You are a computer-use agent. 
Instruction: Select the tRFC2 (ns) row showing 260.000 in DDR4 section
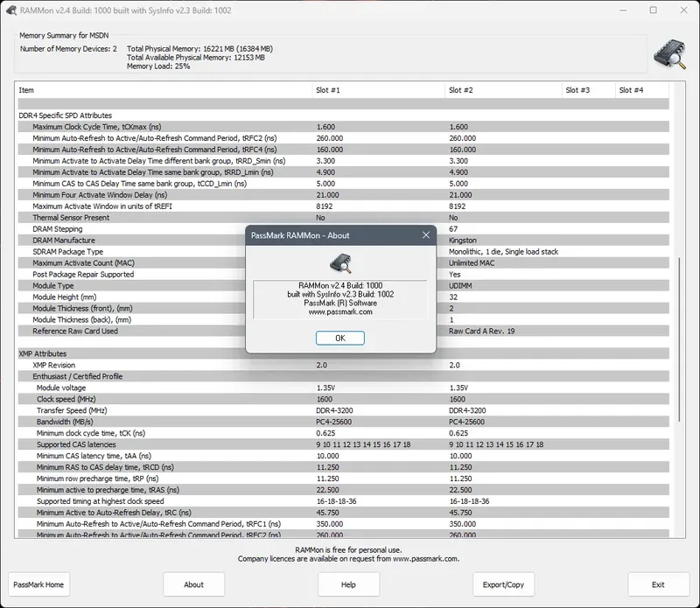tap(343, 138)
